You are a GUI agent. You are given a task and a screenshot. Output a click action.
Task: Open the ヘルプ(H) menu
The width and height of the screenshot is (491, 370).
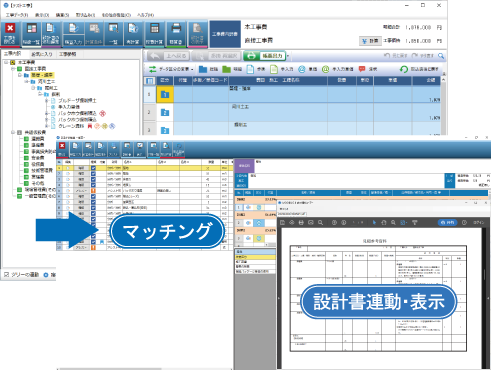pyautogui.click(x=146, y=15)
